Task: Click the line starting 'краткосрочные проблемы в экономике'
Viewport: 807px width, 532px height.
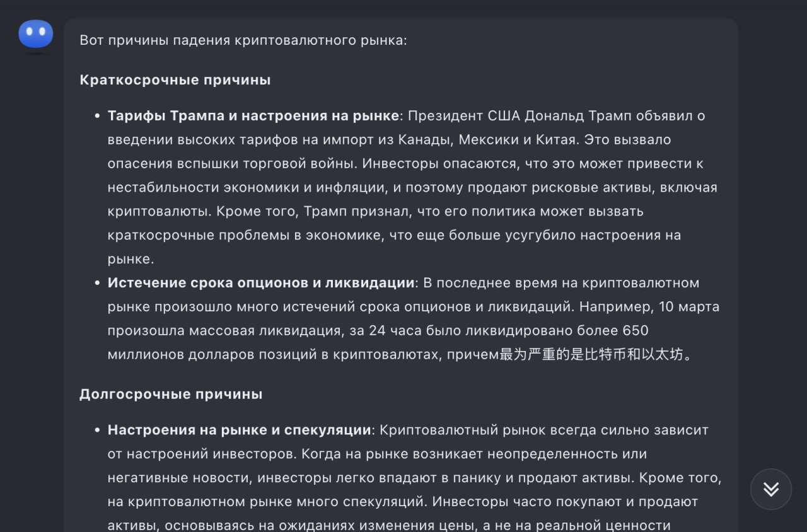Action: coord(394,235)
